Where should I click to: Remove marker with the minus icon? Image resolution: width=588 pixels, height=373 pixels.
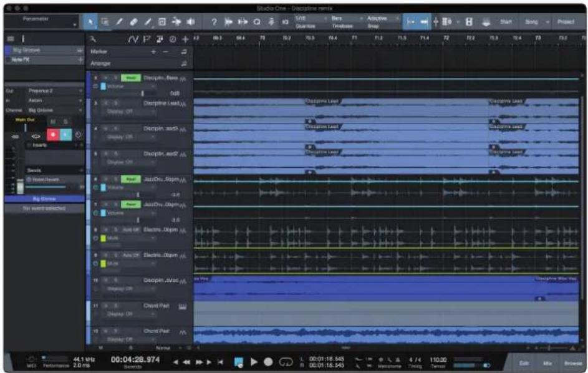(165, 51)
